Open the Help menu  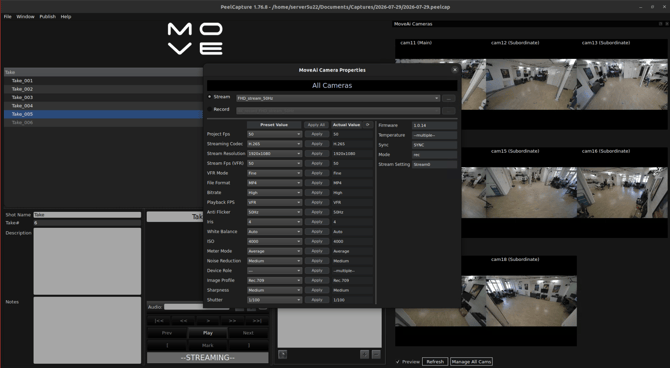tap(66, 17)
